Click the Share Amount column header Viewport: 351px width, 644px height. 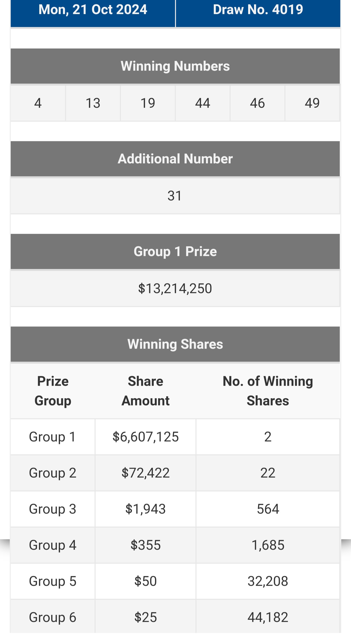pos(145,391)
